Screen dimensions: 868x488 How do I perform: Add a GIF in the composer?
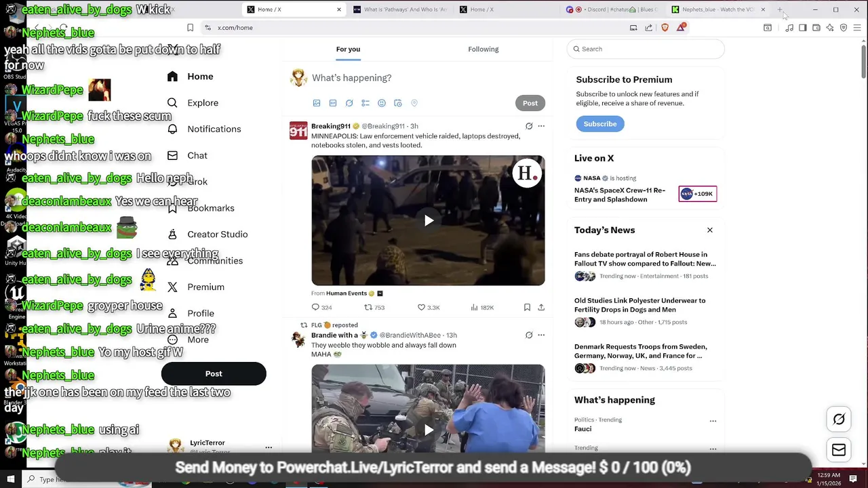(333, 103)
